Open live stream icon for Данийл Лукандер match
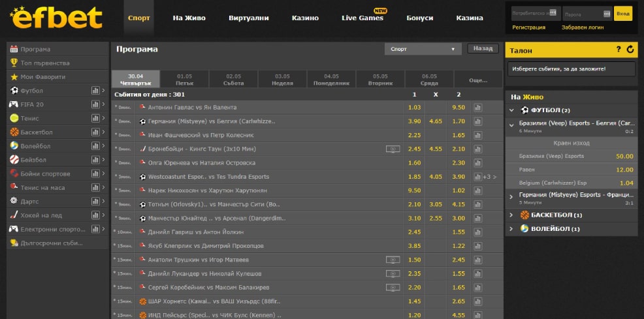The height and width of the screenshot is (319, 644). (393, 274)
